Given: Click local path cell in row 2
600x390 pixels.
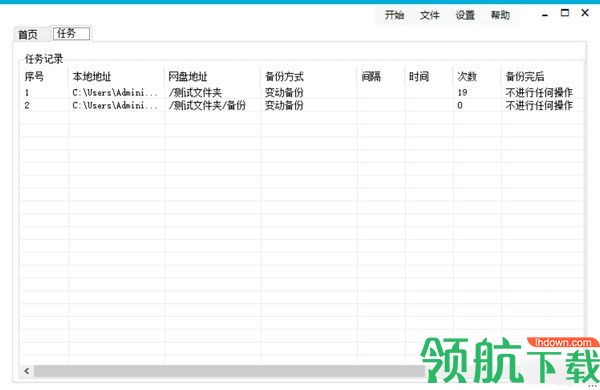Looking at the screenshot, I should [x=115, y=105].
